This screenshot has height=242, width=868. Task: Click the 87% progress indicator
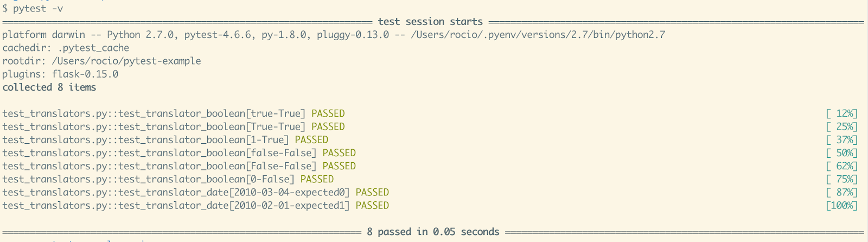coord(842,192)
